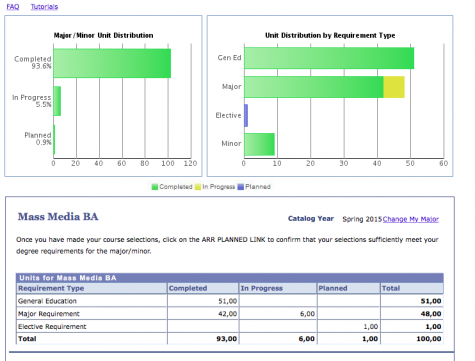Screen dimensions: 475x361
Task: Select the bold Total row label
Action: pyautogui.click(x=27, y=339)
